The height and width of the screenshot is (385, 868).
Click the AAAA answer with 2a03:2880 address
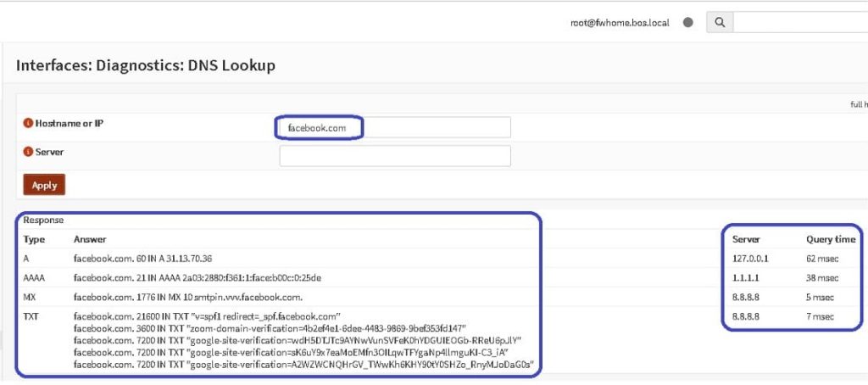[x=197, y=278]
